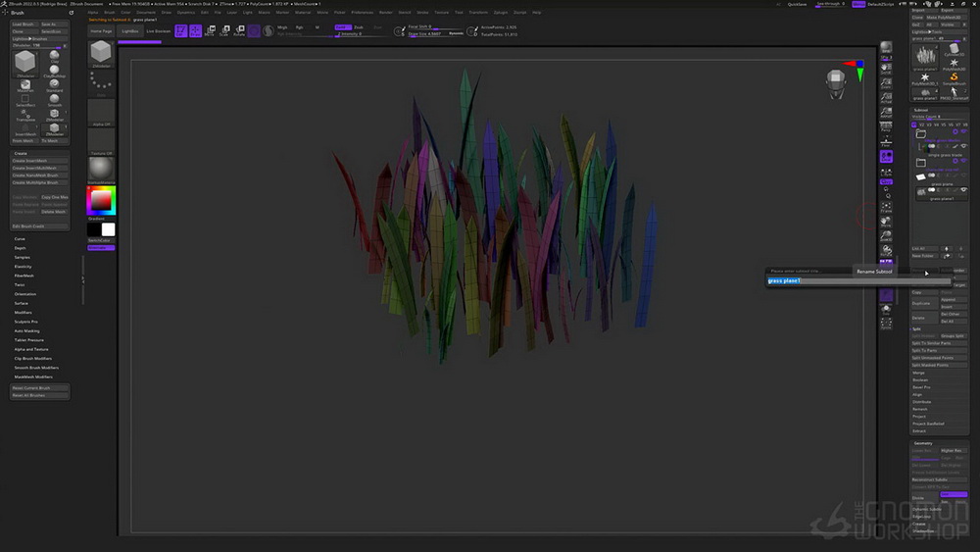
Task: Click Reset Current Brush button
Action: (39, 387)
